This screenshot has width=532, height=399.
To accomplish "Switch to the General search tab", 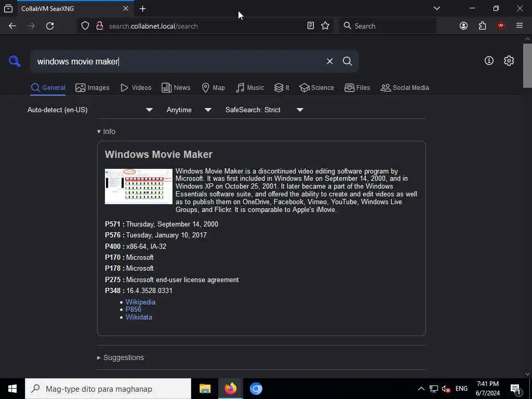I will point(48,87).
